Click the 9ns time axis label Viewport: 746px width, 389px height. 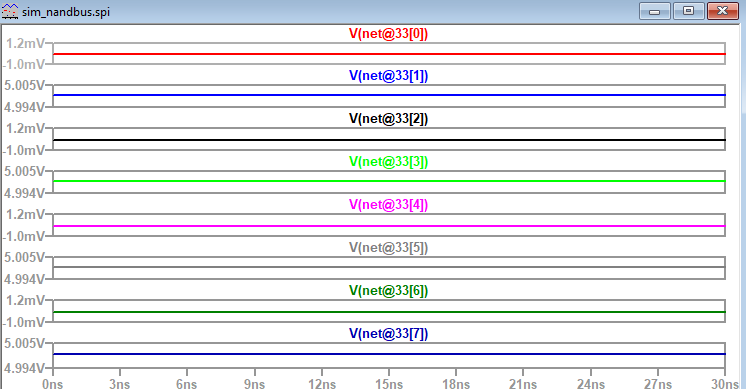(254, 383)
